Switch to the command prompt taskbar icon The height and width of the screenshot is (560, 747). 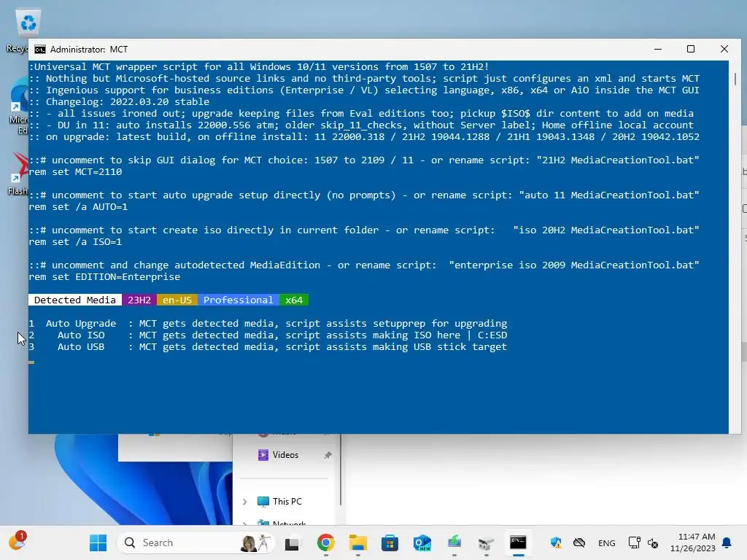click(518, 542)
